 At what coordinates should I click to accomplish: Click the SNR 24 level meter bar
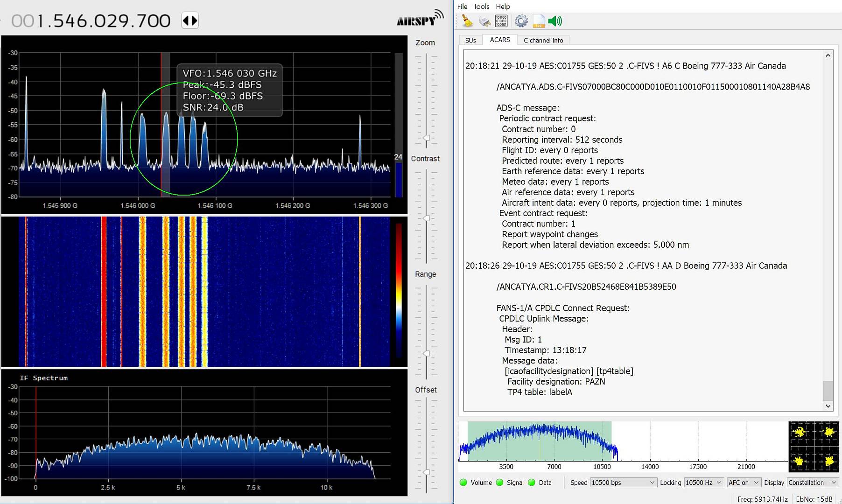(x=399, y=125)
